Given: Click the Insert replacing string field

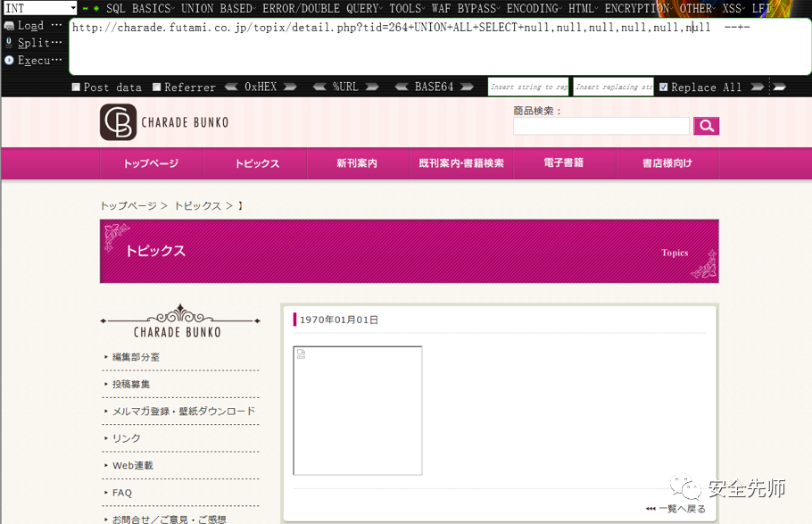Looking at the screenshot, I should [613, 87].
